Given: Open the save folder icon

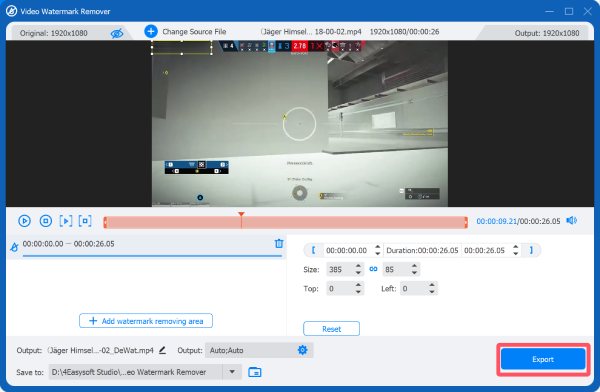Looking at the screenshot, I should (x=254, y=372).
